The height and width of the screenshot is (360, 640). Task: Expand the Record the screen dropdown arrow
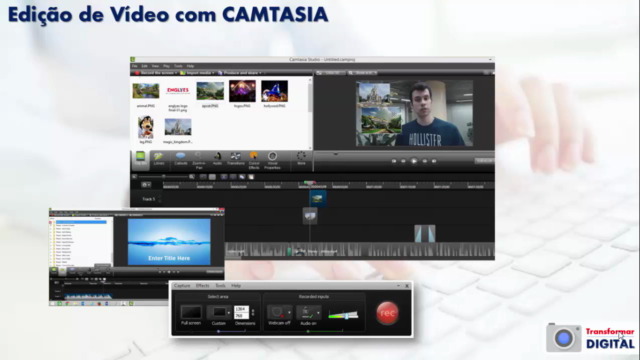pos(176,73)
